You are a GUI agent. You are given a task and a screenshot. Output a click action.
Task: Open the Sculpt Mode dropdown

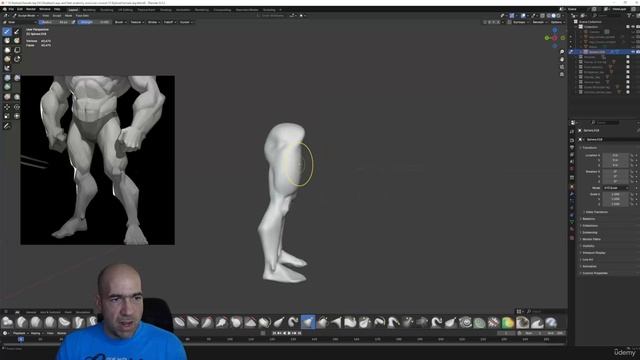(x=25, y=16)
